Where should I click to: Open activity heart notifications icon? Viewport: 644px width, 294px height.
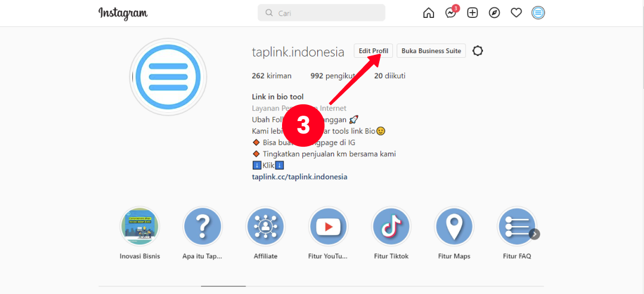pyautogui.click(x=516, y=13)
